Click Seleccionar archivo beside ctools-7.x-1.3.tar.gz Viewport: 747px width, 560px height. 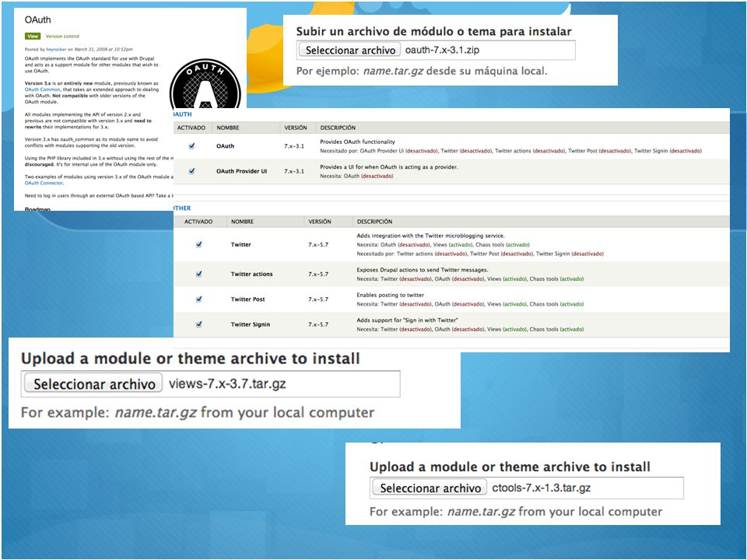pos(430,488)
